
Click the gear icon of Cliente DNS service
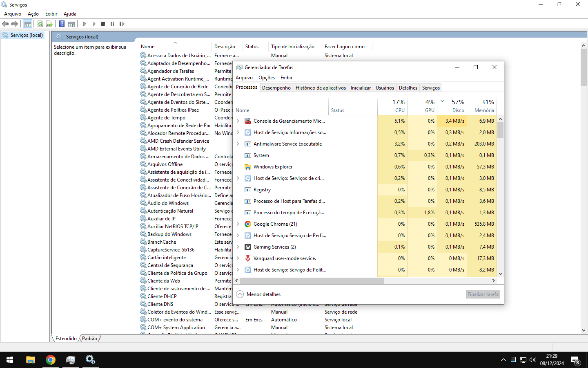143,304
